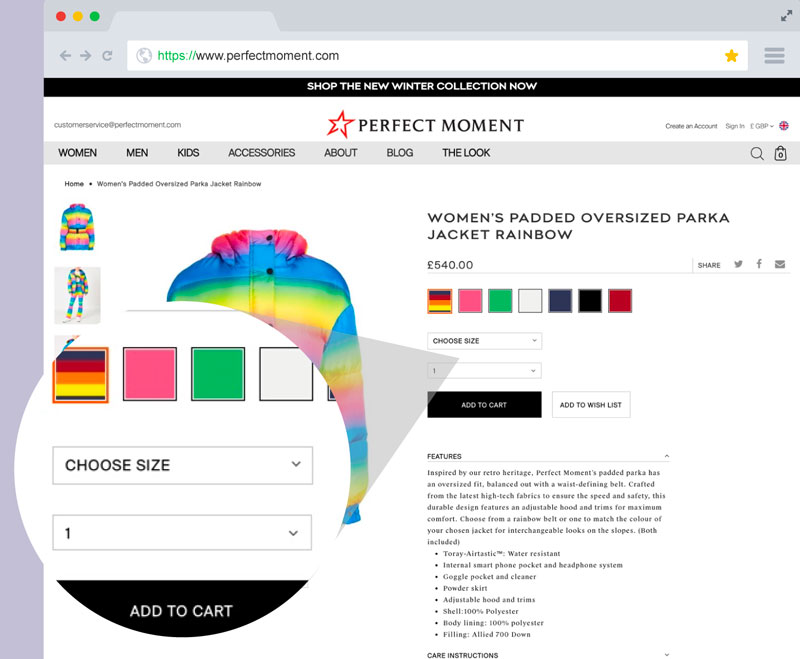
Task: Open the WOMEN menu
Action: click(x=78, y=153)
